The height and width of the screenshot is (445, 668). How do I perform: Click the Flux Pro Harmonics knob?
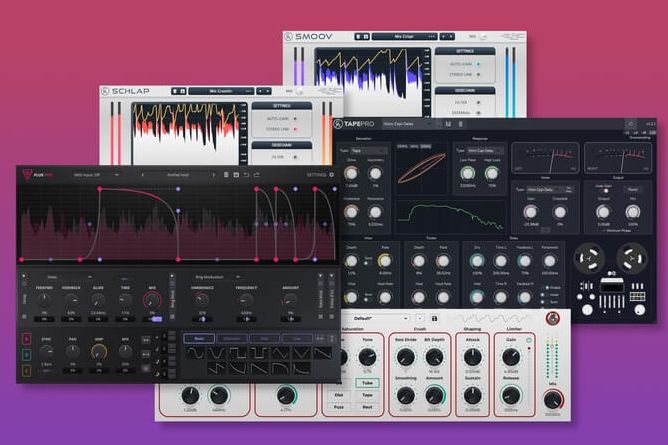pos(201,301)
